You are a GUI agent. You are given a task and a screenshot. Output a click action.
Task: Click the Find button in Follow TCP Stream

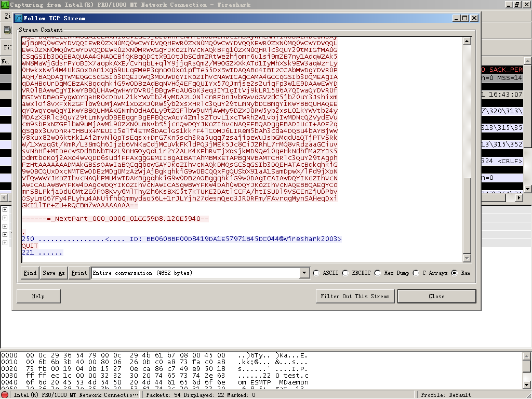pyautogui.click(x=30, y=273)
